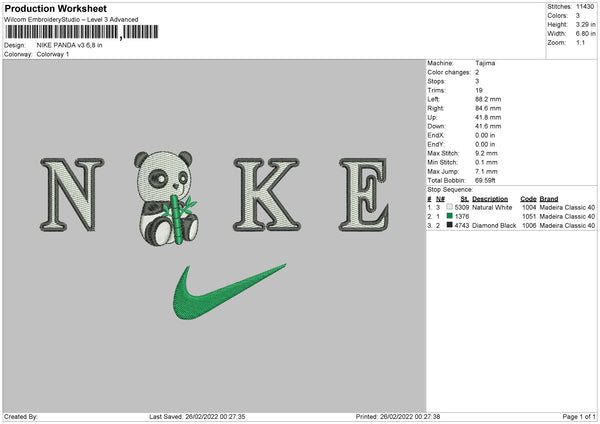
Task: Click the Brand column header
Action: 549,199
